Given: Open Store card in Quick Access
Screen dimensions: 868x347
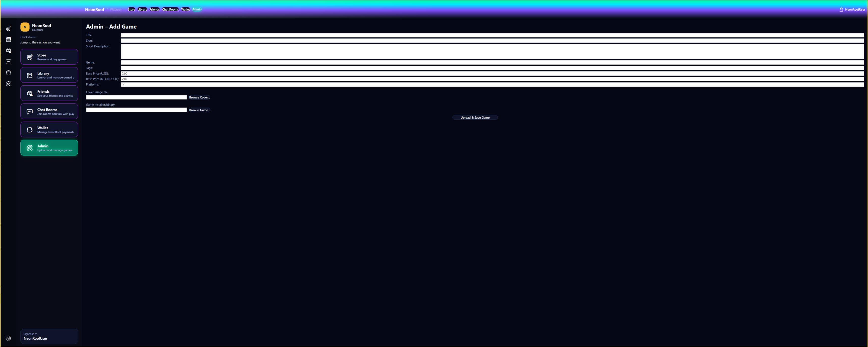Looking at the screenshot, I should (x=49, y=57).
